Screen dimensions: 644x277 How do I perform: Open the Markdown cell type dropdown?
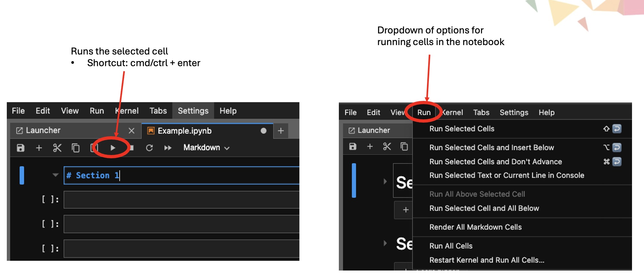(x=206, y=148)
